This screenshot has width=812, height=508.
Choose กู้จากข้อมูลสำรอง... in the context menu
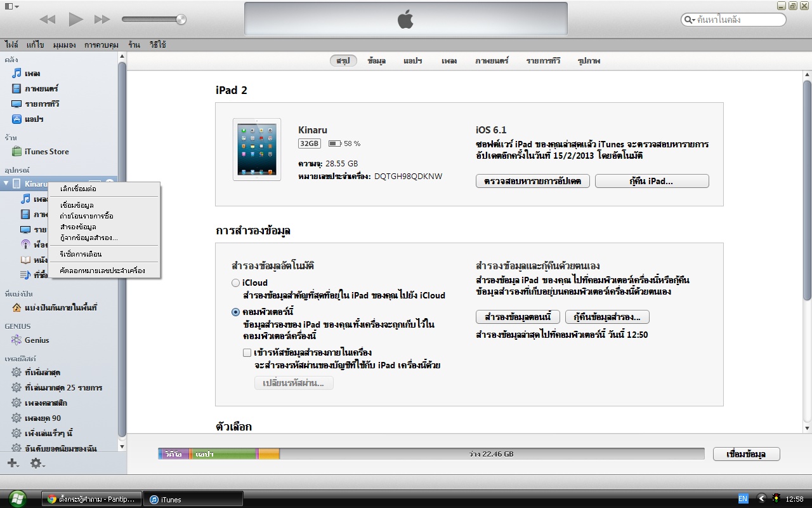click(x=105, y=237)
